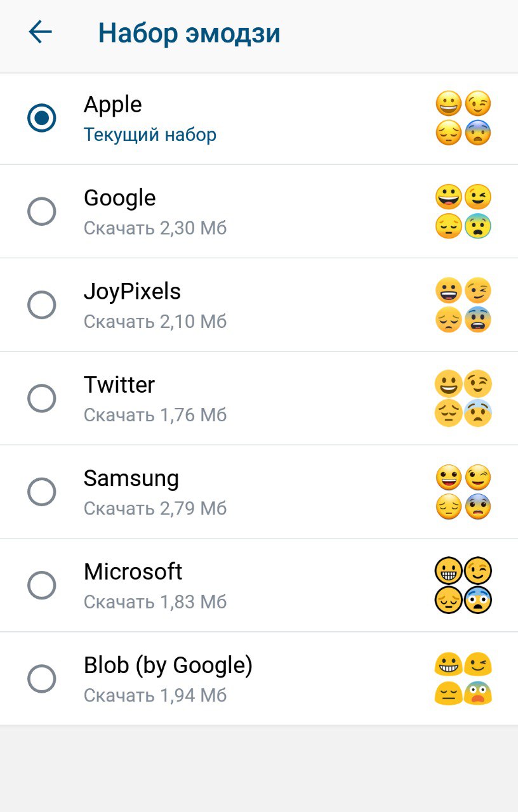Pick the Microsoft radio button
This screenshot has width=518, height=812.
click(x=42, y=585)
